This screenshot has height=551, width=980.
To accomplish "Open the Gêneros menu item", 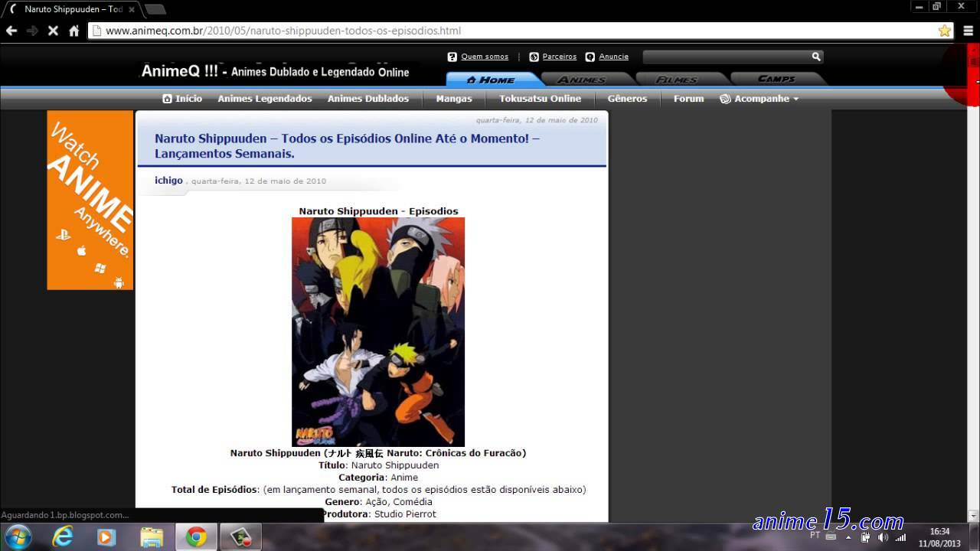I will (x=627, y=99).
